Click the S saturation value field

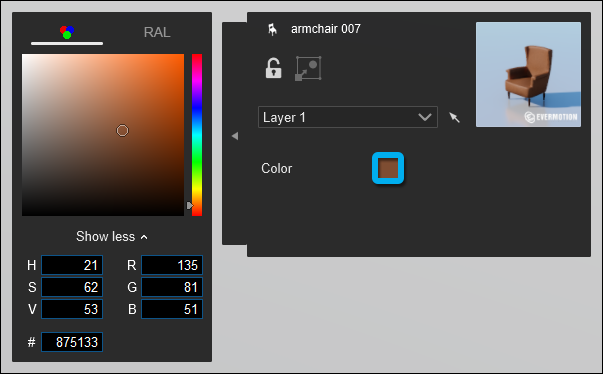tap(72, 287)
